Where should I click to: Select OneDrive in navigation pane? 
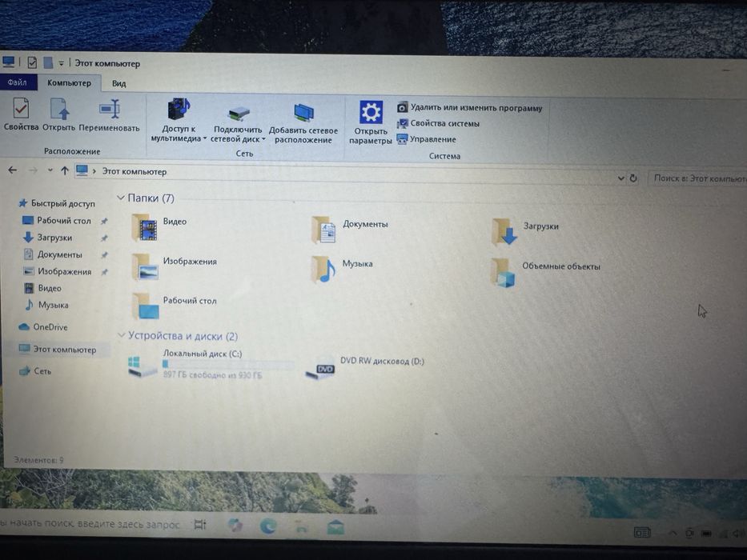(x=43, y=327)
